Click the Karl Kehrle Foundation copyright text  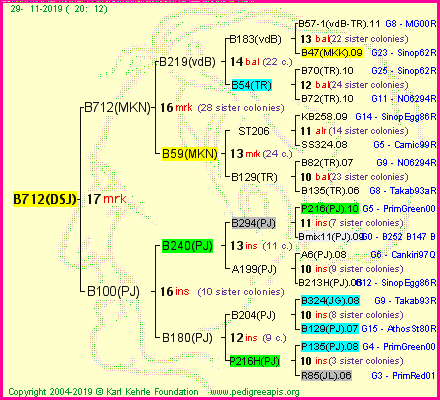[x=103, y=392]
